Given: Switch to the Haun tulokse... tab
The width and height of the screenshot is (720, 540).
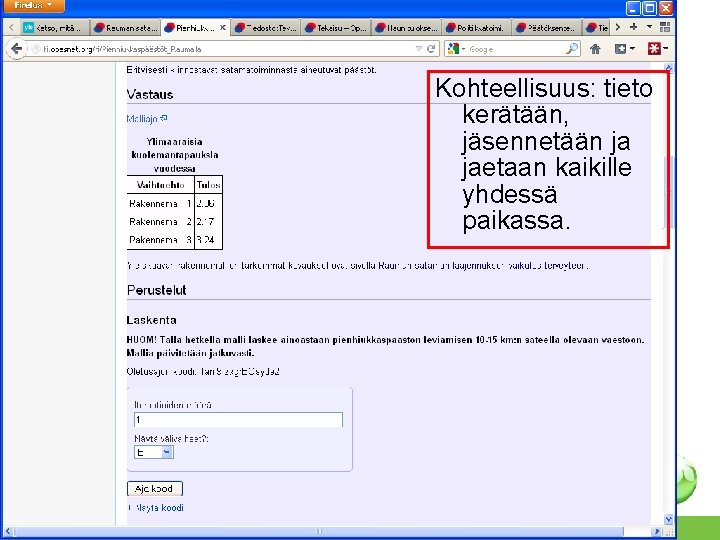Looking at the screenshot, I should click(406, 28).
